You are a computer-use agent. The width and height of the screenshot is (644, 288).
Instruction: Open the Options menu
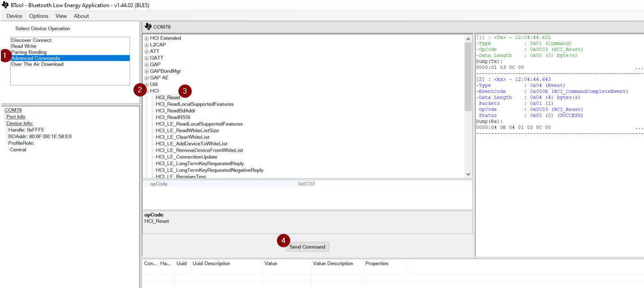pos(39,16)
